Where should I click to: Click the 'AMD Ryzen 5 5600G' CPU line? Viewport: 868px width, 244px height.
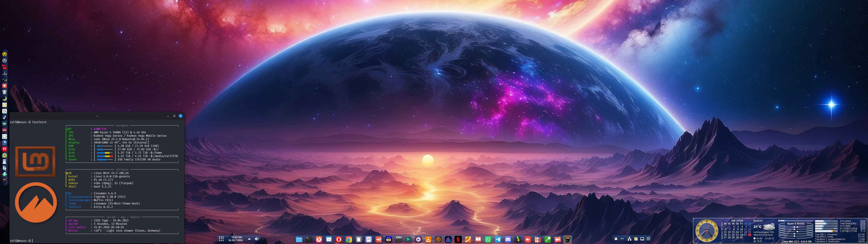pos(120,132)
